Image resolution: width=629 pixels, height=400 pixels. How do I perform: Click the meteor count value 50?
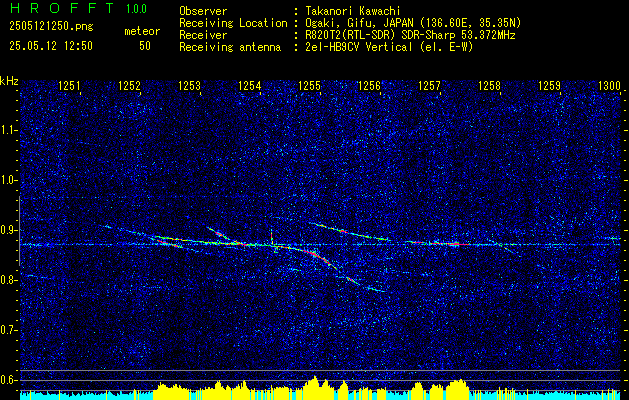pos(145,46)
